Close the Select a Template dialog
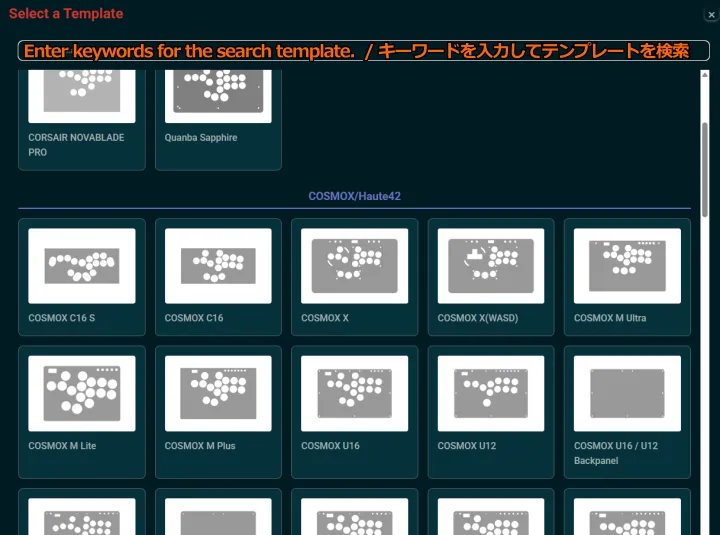 click(710, 14)
